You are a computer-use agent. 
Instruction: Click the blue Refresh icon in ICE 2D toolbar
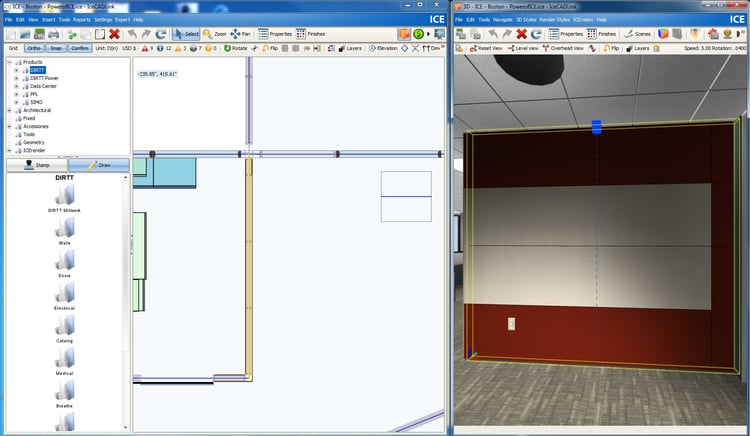pyautogui.click(x=161, y=34)
